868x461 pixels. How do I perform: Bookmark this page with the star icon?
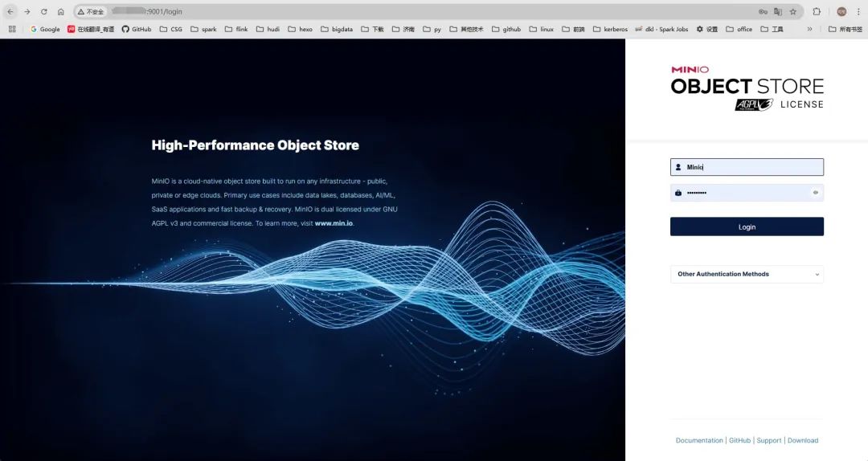[x=793, y=12]
